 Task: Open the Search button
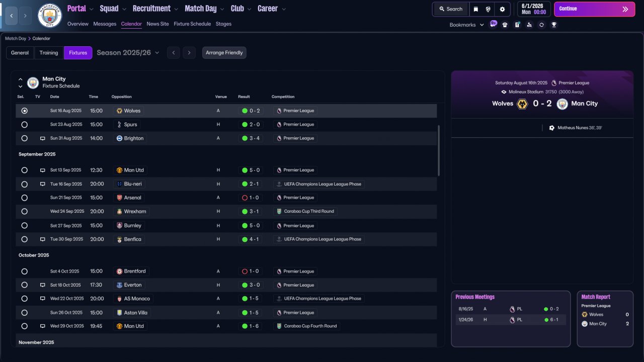point(450,9)
